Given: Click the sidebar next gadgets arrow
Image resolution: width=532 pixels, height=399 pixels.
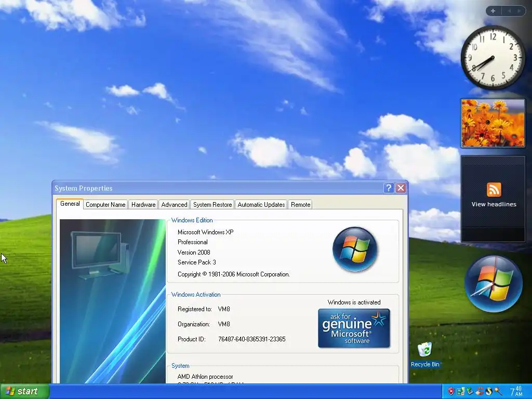Looking at the screenshot, I should point(519,11).
